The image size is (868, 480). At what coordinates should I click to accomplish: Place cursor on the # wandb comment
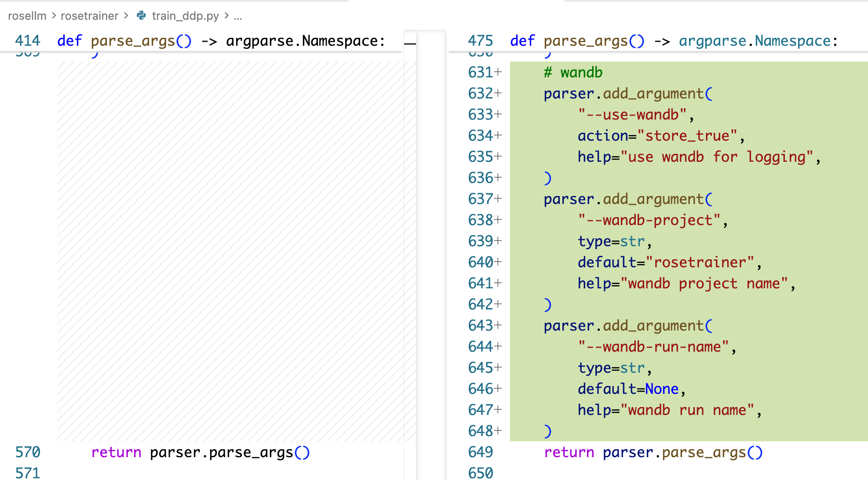(x=573, y=72)
